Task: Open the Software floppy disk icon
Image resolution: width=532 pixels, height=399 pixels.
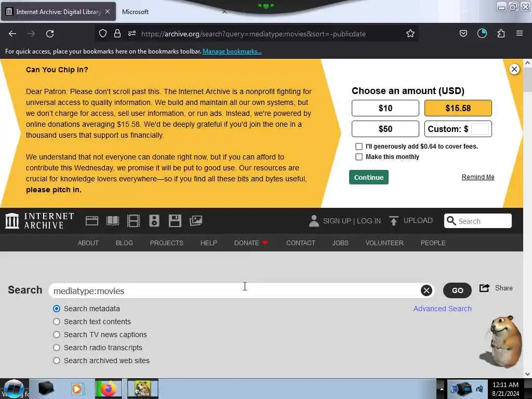Action: pyautogui.click(x=175, y=221)
